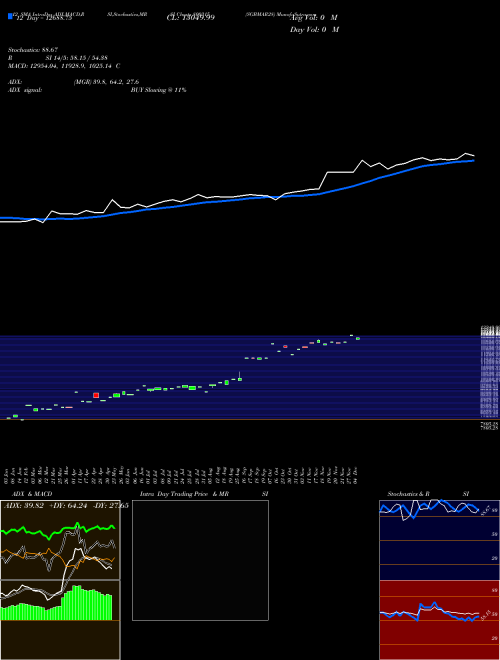Click the 'BUY Slowing @ 11%' signal text
500x660 pixels.
(x=158, y=90)
